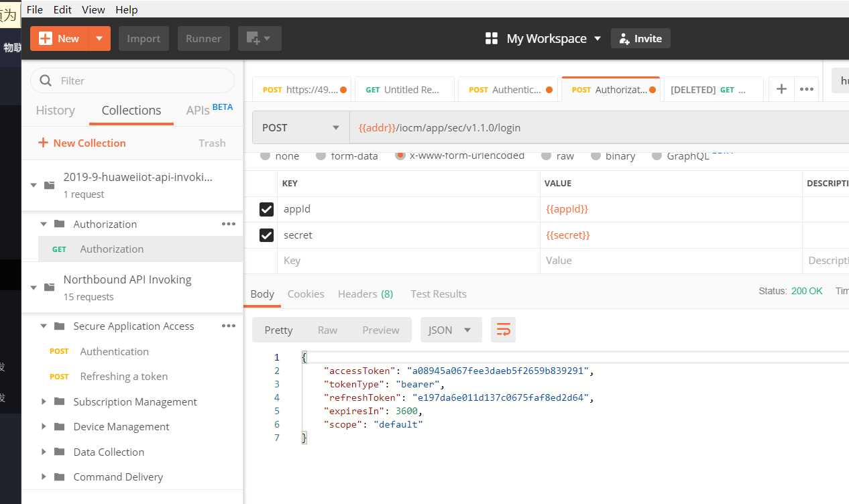This screenshot has height=504, width=849.
Task: Toggle the wrap lines icon
Action: (503, 330)
